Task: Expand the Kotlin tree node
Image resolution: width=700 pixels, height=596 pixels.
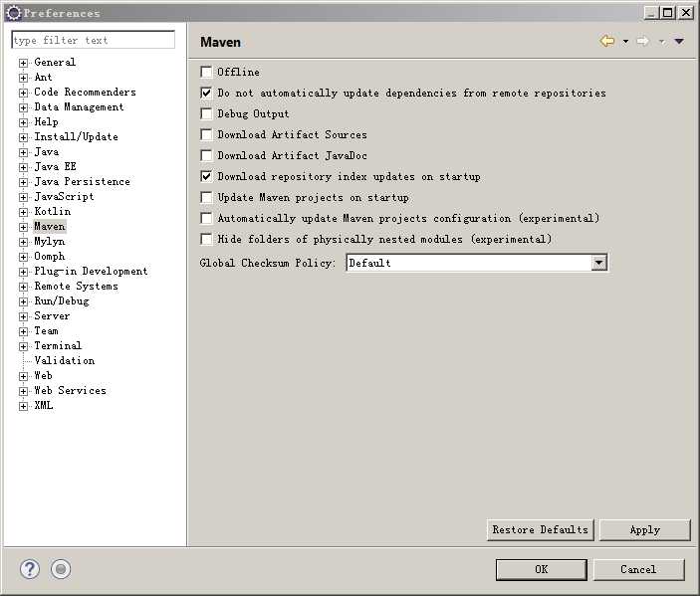Action: [x=23, y=212]
